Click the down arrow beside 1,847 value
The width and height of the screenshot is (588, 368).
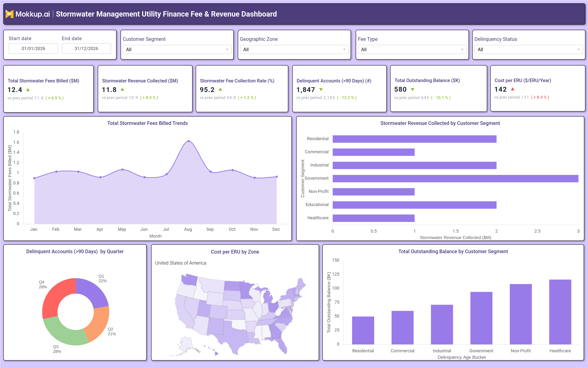click(x=321, y=90)
